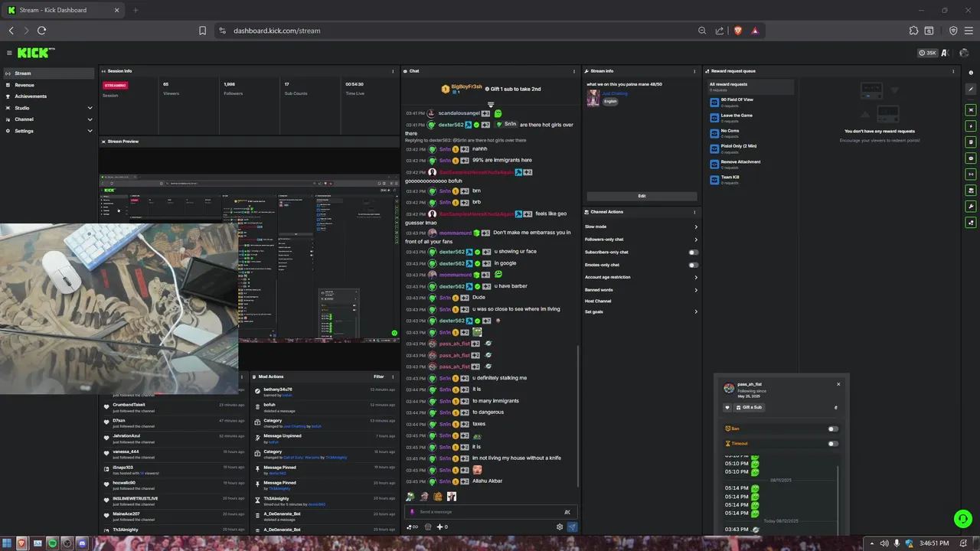The height and width of the screenshot is (551, 980).
Task: Toggle the Timeout switch for pass_ah_fist
Action: click(833, 443)
